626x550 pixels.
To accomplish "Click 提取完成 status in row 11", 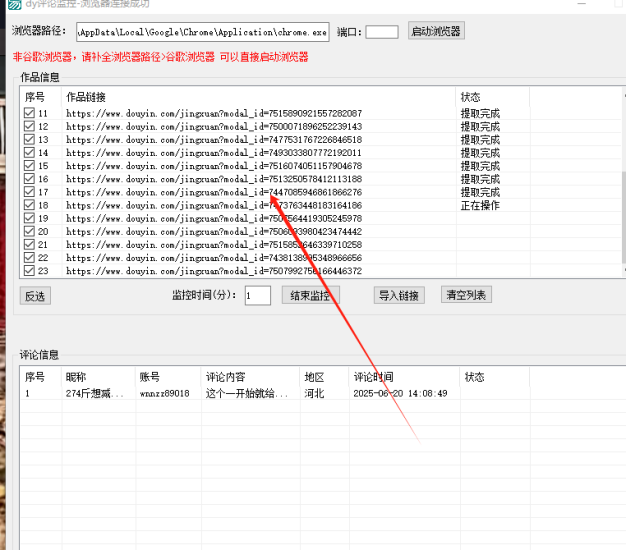I will point(480,113).
